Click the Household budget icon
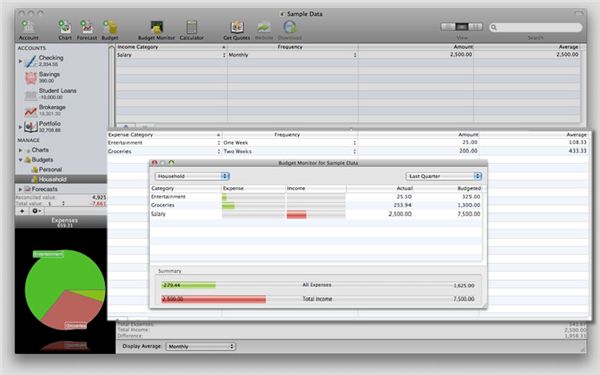 (x=35, y=179)
